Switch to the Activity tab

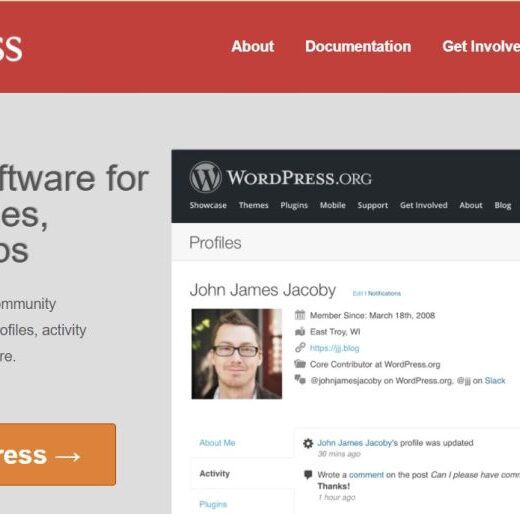(215, 474)
